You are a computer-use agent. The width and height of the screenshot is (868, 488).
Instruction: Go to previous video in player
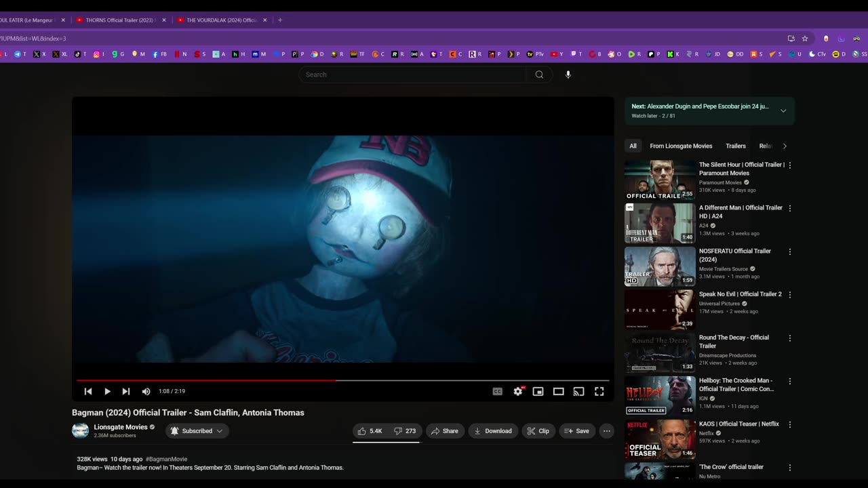click(88, 391)
